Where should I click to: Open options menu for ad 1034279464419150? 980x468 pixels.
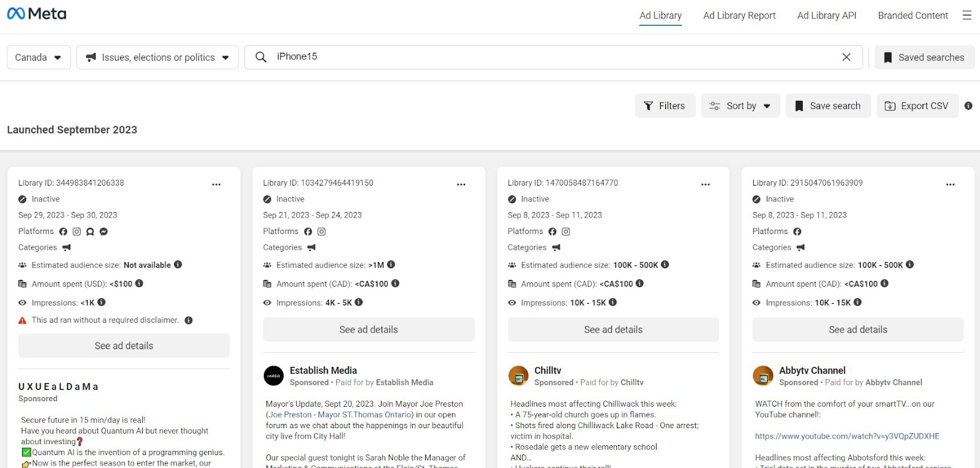[x=461, y=184]
